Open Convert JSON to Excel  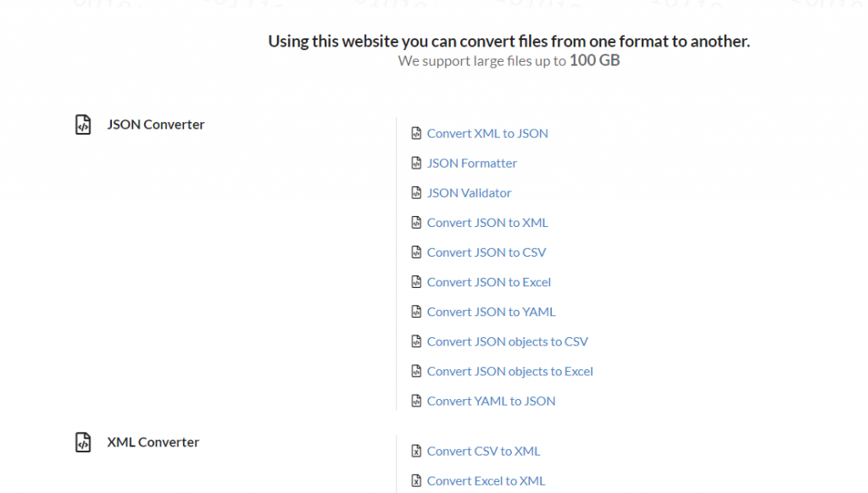click(489, 281)
